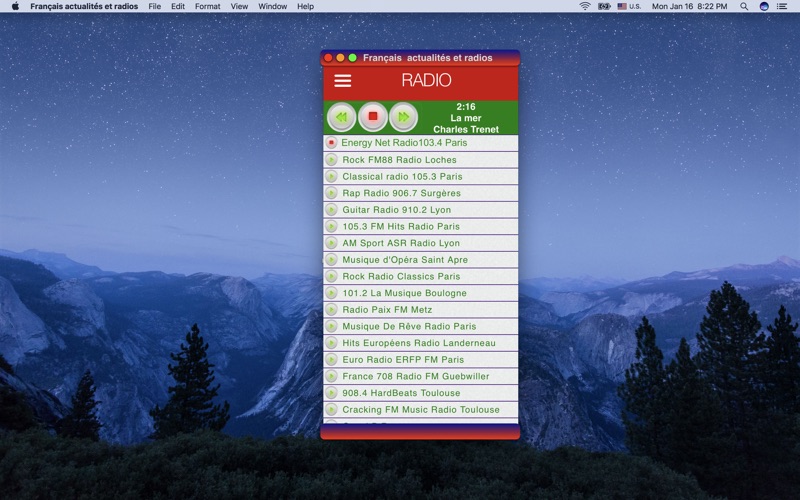Start Rap Radio 906.7 Surgères play icon

(x=331, y=193)
